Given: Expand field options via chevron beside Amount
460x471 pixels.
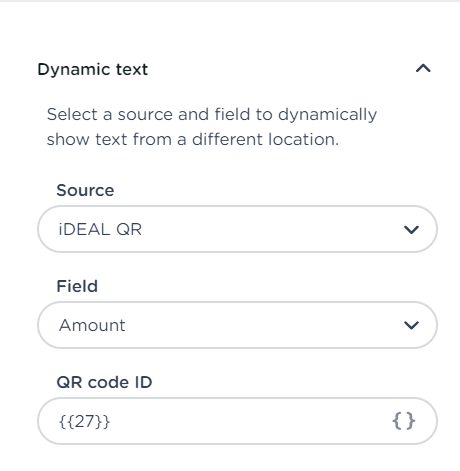Looking at the screenshot, I should 411,325.
